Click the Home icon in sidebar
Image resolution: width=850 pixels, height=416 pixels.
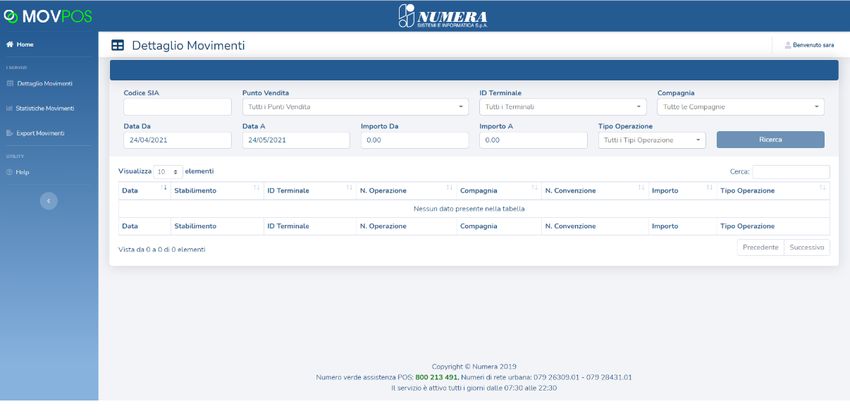9,45
